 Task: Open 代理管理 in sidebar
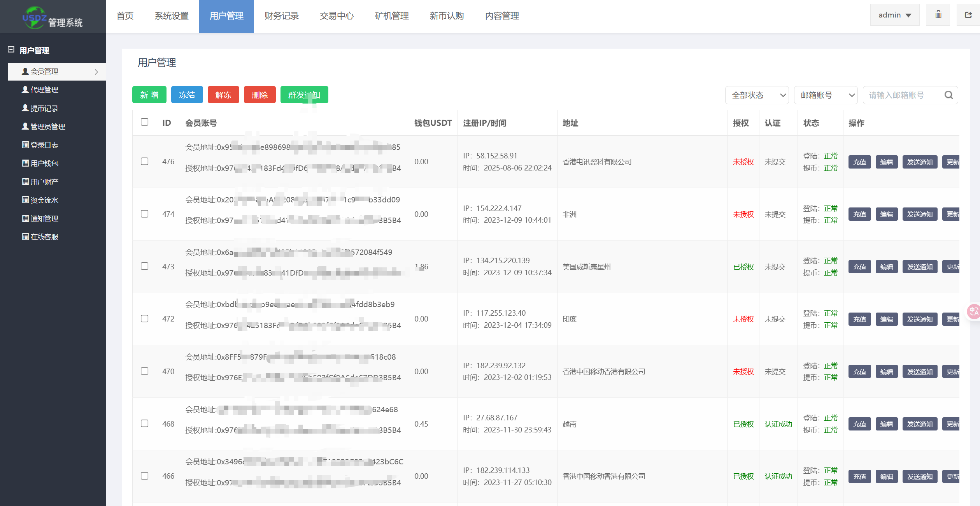(x=44, y=90)
